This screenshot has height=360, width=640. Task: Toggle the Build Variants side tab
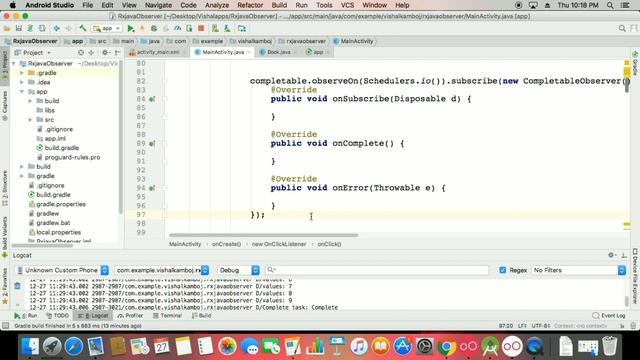coord(4,237)
